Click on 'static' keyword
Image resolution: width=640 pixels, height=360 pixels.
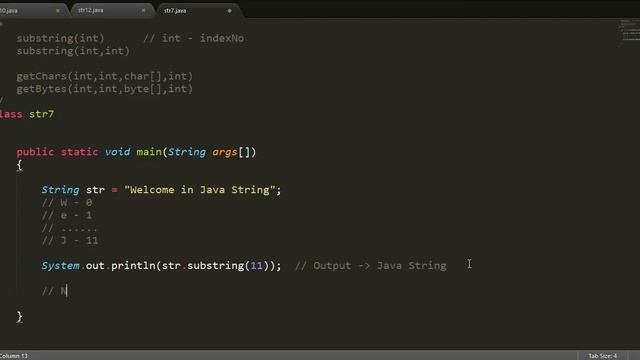[80, 152]
